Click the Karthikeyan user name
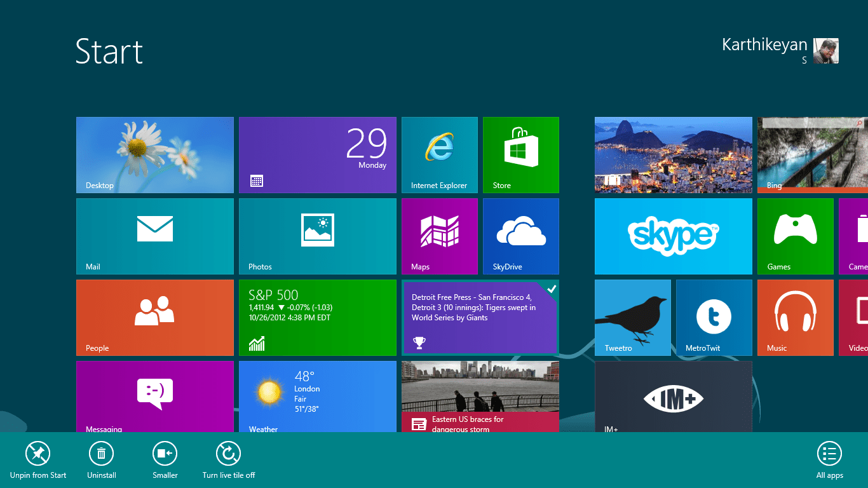This screenshot has height=488, width=868. pos(764,45)
